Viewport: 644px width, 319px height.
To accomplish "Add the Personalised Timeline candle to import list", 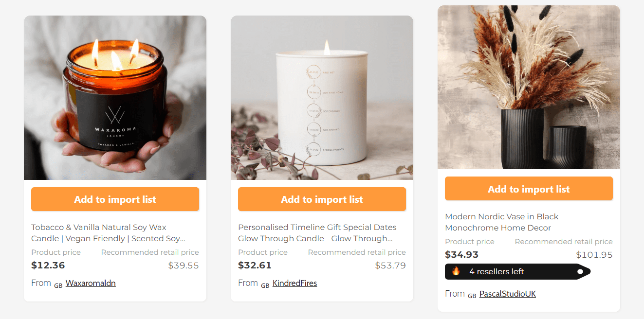I will [x=322, y=199].
